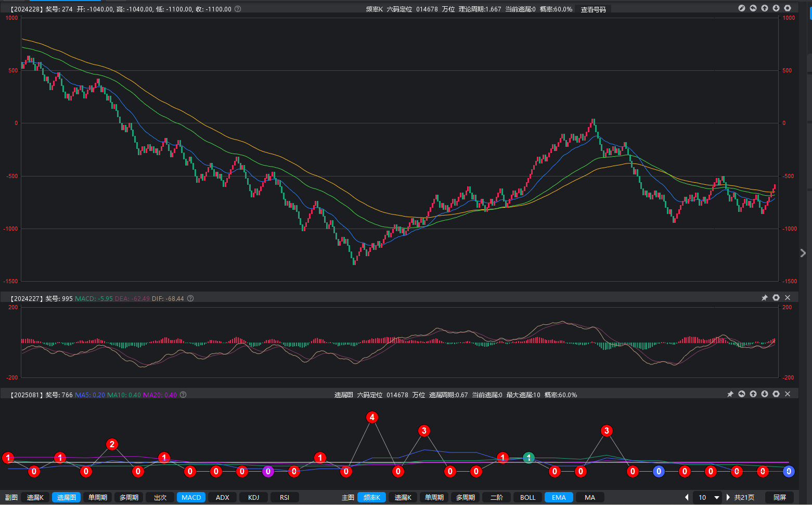Viewport: 812px width, 505px height.
Task: Click the red node labeled 4 in 遗漏图
Action: [x=372, y=417]
